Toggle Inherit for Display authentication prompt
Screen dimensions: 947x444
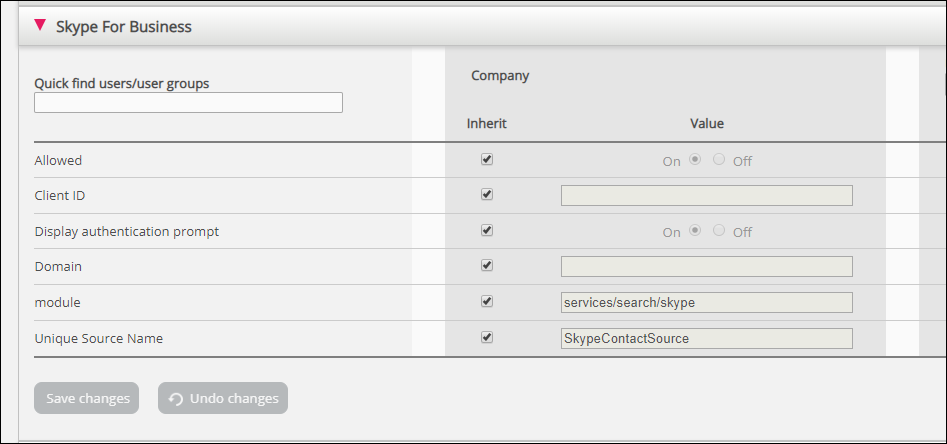(487, 231)
